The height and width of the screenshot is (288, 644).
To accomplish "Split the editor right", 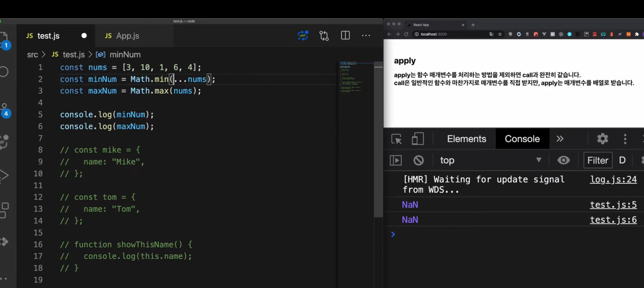I will pyautogui.click(x=345, y=36).
